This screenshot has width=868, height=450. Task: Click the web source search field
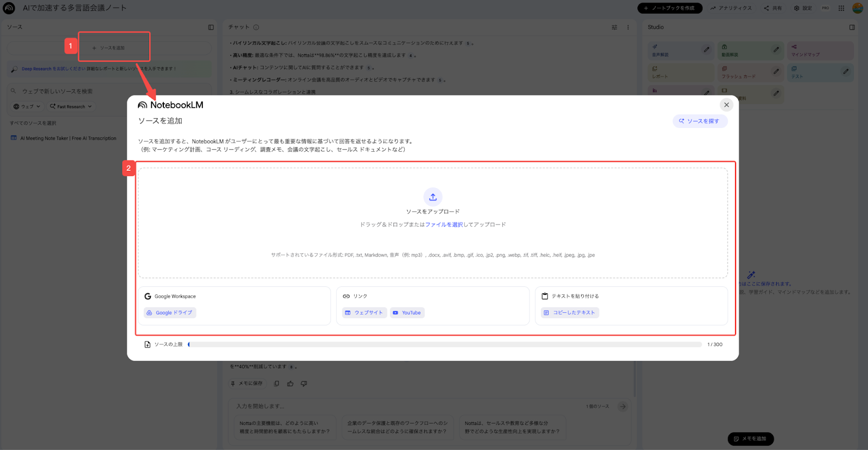108,91
